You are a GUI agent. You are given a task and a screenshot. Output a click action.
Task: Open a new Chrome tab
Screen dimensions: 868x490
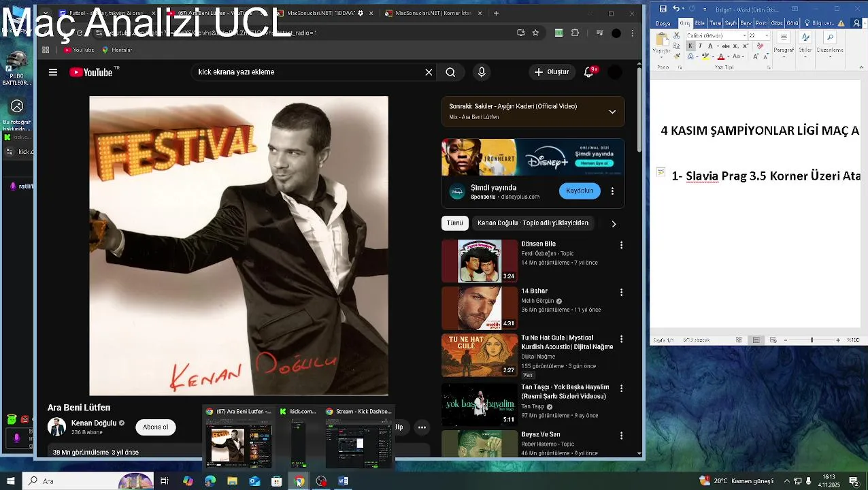click(x=496, y=13)
